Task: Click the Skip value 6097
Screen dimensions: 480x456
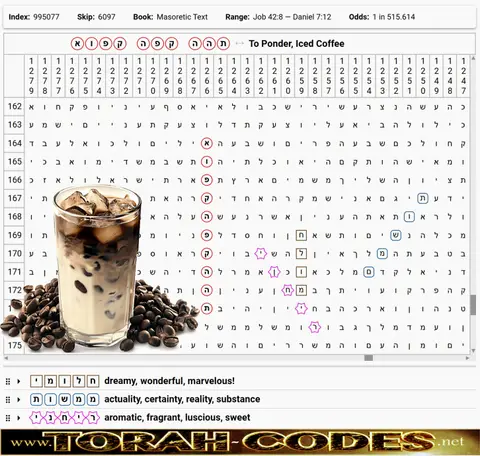Action: pyautogui.click(x=106, y=17)
